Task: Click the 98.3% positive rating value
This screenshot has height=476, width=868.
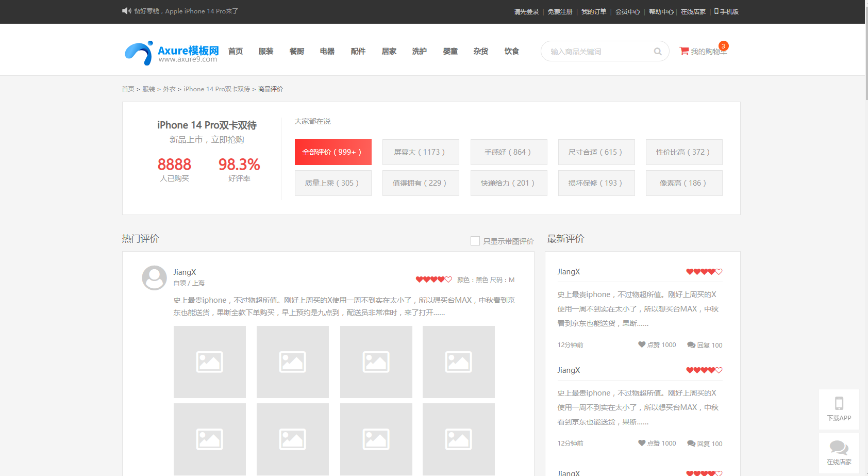Action: pos(239,165)
